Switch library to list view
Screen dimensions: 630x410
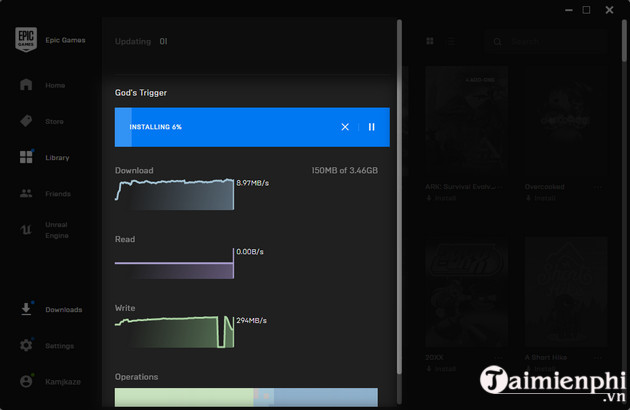451,41
